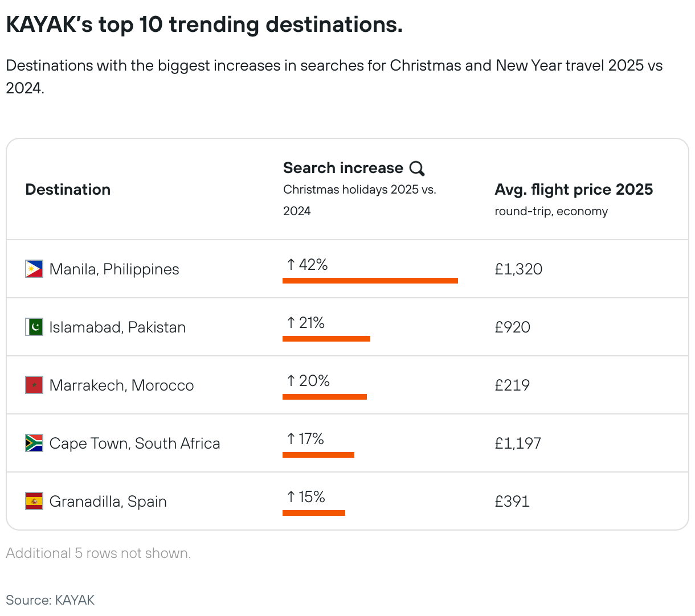This screenshot has height=616, width=695.
Task: Sort by Avg. flight price 2025 header
Action: [573, 190]
